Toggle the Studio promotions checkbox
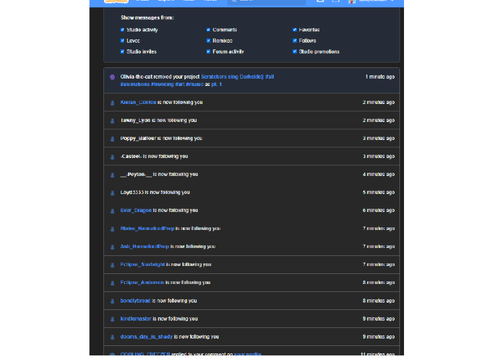Viewport: 480px width, 360px height. click(x=295, y=52)
